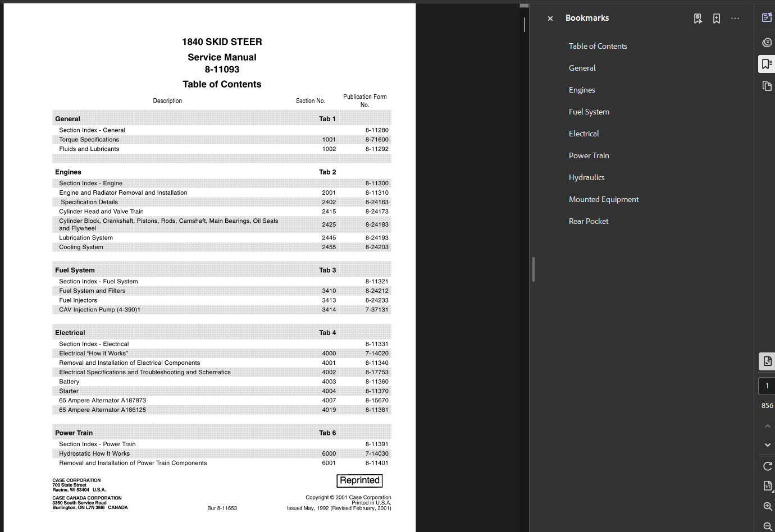This screenshot has height=532, width=775.
Task: Click section number 4002
Action: 329,373
